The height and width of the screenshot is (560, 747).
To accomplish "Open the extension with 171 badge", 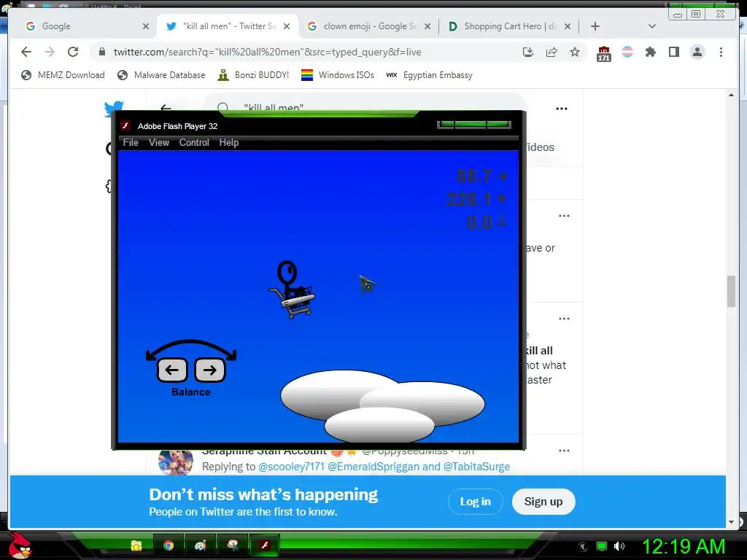I will (603, 53).
